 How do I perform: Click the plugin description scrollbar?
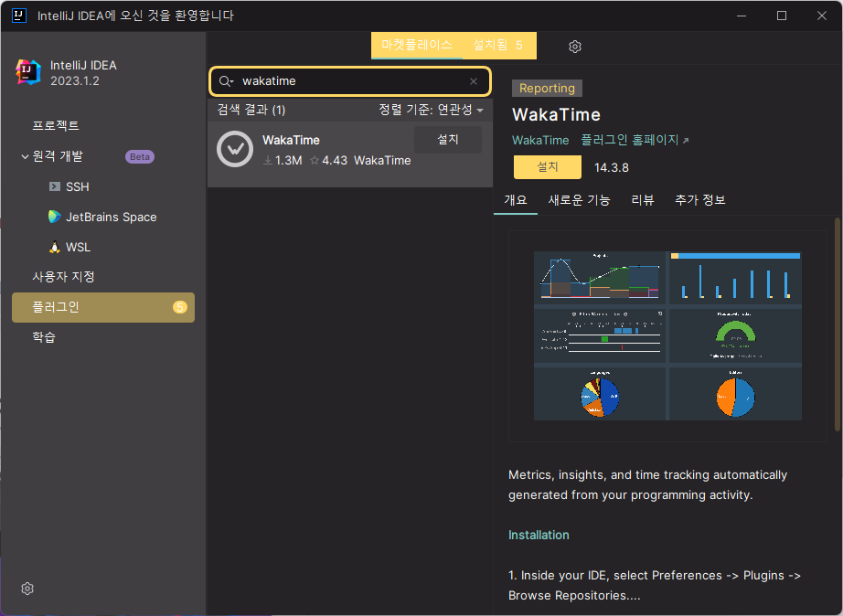tap(838, 324)
